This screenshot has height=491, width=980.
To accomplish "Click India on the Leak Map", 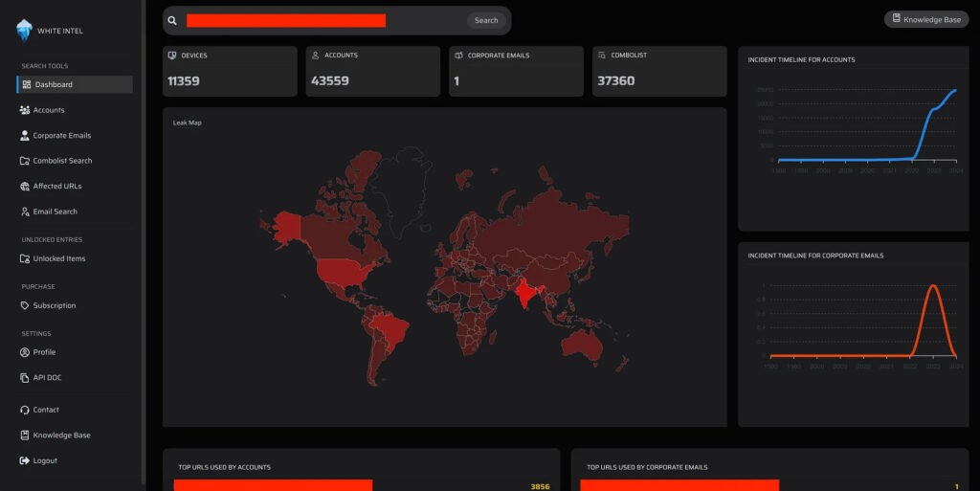I will pos(525,292).
